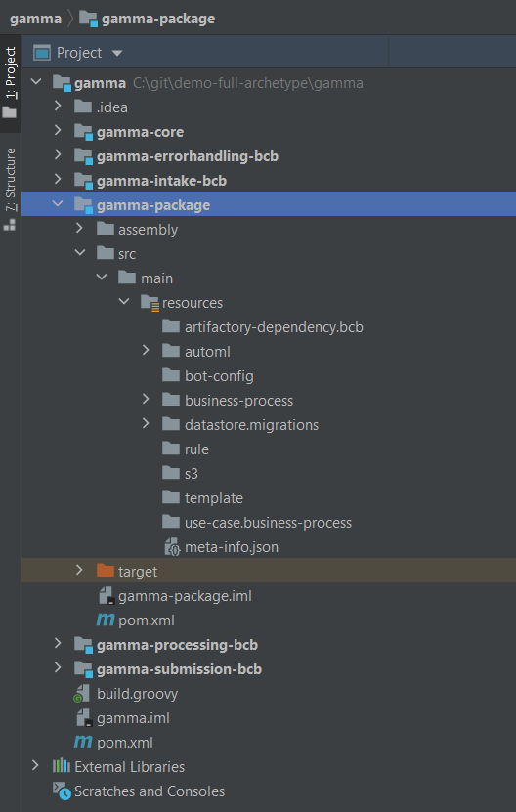The height and width of the screenshot is (812, 516).
Task: Click the gamma-package.iml file icon
Action: click(106, 595)
